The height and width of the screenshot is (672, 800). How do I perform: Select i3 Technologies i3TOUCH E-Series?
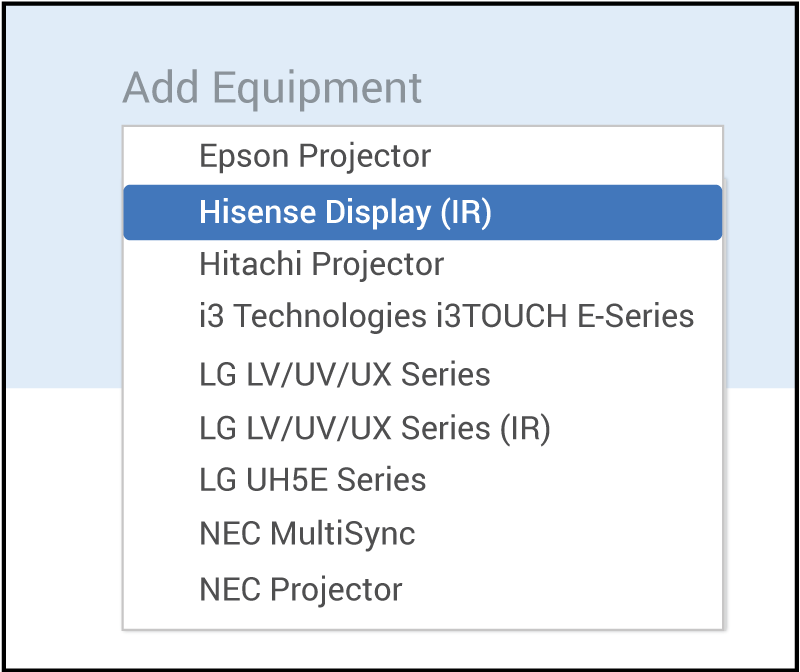(x=446, y=317)
